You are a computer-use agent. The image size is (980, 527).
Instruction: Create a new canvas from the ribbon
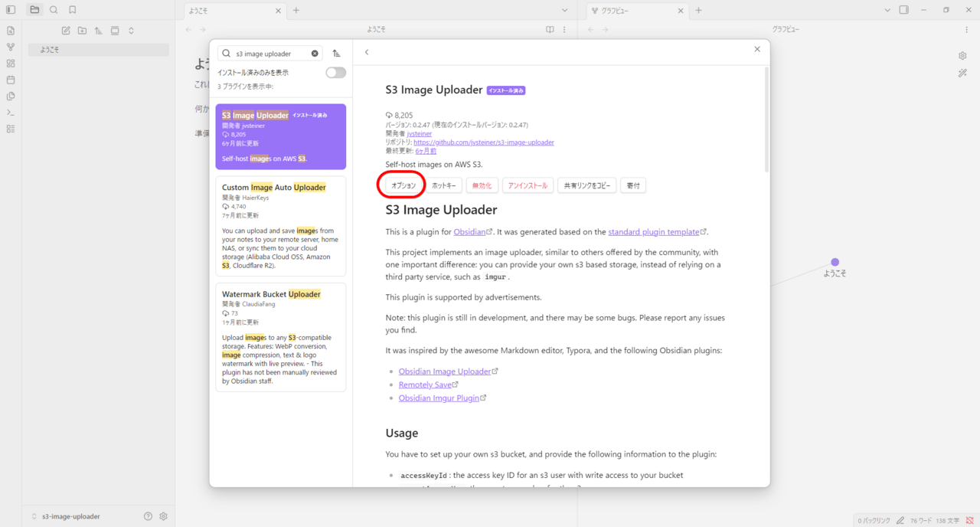11,64
